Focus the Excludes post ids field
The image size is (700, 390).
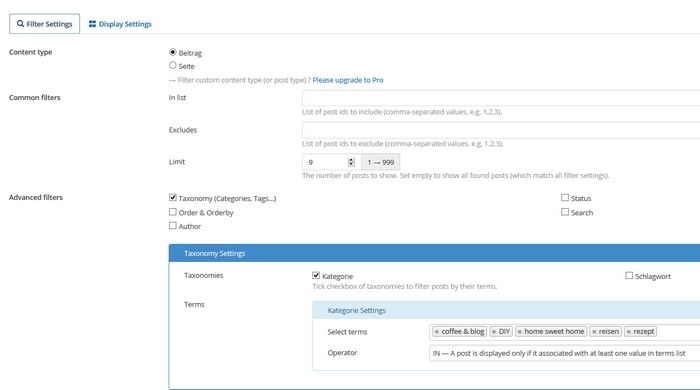pyautogui.click(x=501, y=130)
